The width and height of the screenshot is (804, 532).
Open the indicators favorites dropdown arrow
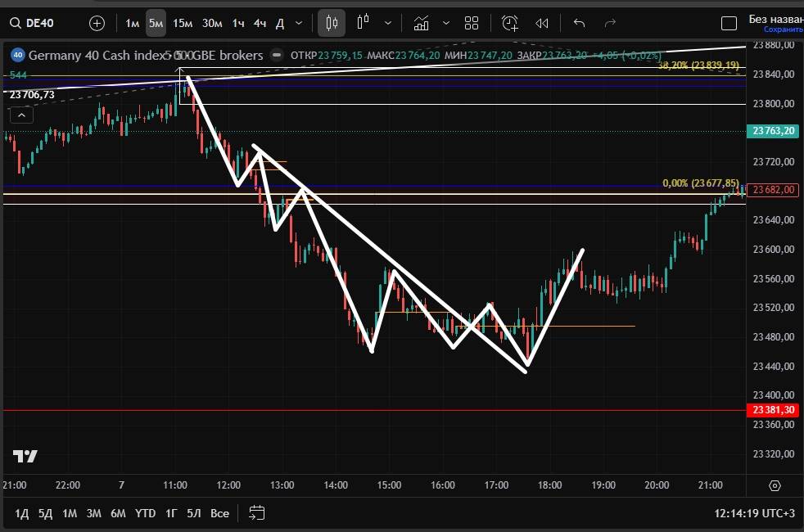445,23
